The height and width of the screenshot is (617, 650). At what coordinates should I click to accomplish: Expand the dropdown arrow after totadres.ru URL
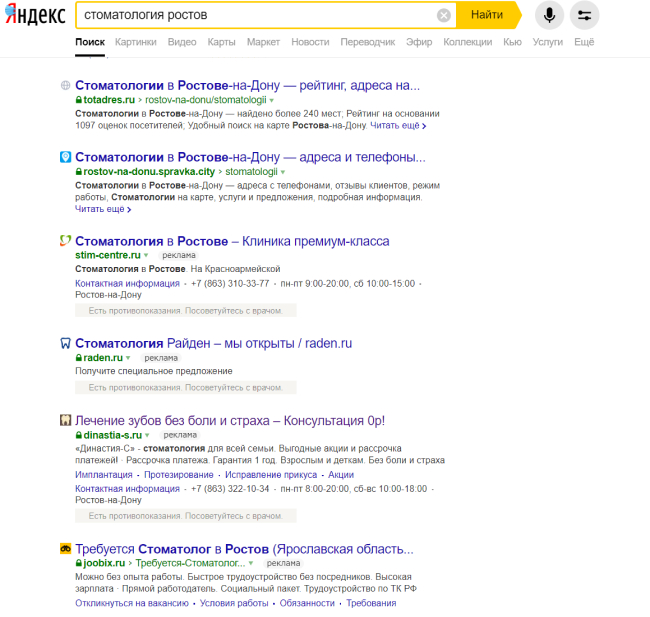coord(272,101)
